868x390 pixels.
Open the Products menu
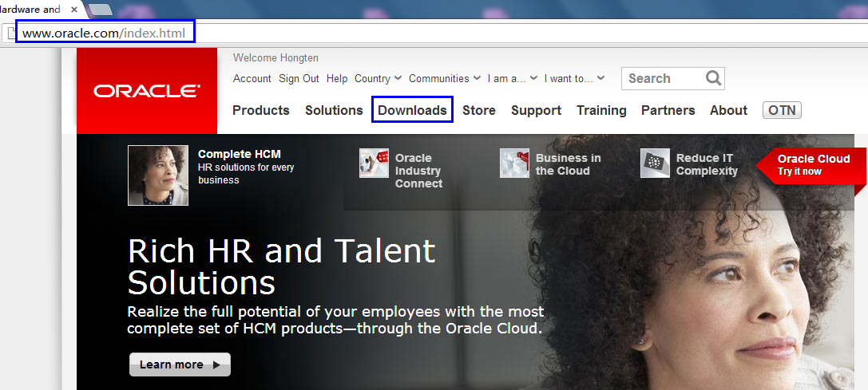coord(261,110)
